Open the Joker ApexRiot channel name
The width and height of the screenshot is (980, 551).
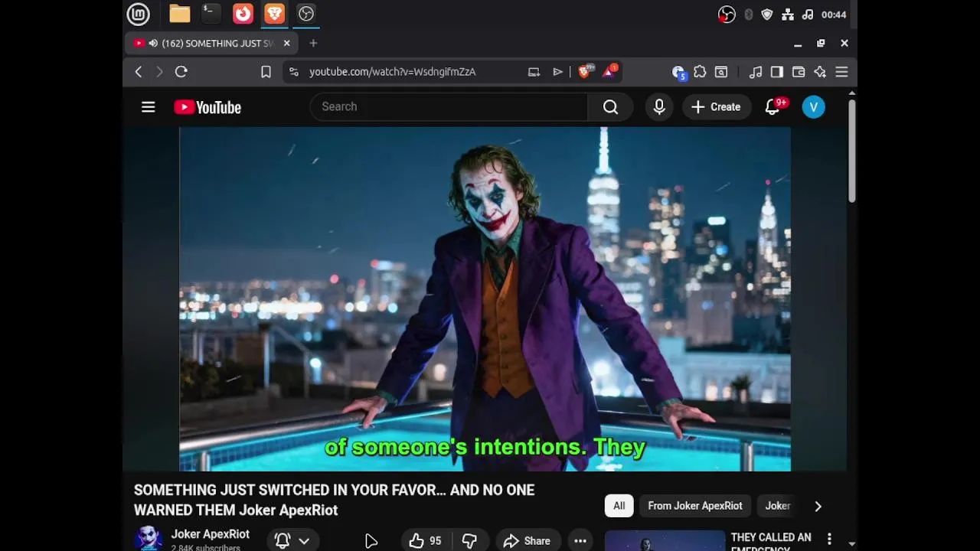[x=211, y=534]
